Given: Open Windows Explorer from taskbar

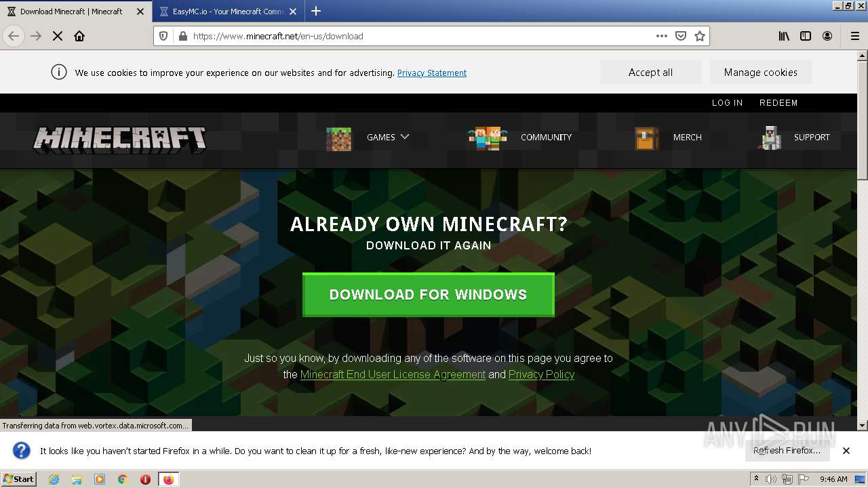Looking at the screenshot, I should pos(77,479).
